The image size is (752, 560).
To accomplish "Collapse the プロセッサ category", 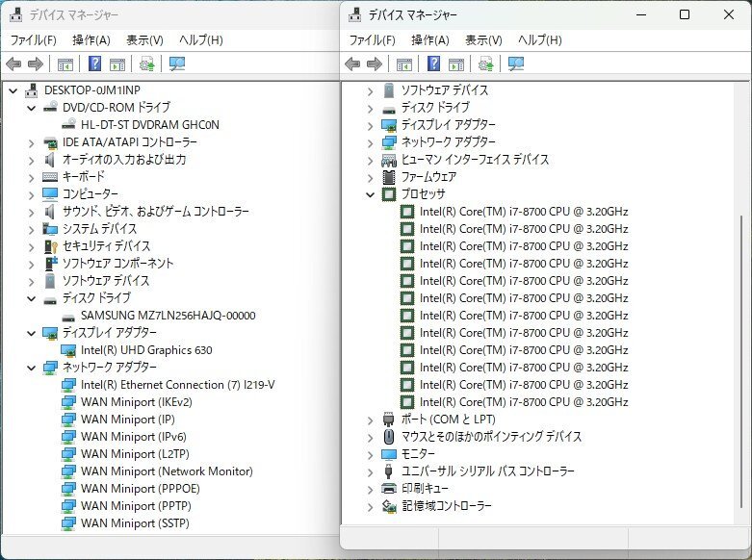I will coord(371,194).
